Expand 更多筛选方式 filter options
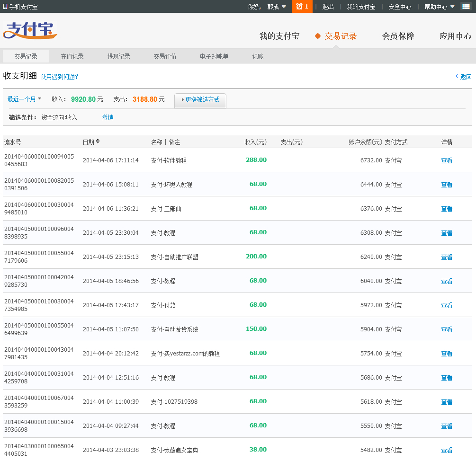 point(200,100)
